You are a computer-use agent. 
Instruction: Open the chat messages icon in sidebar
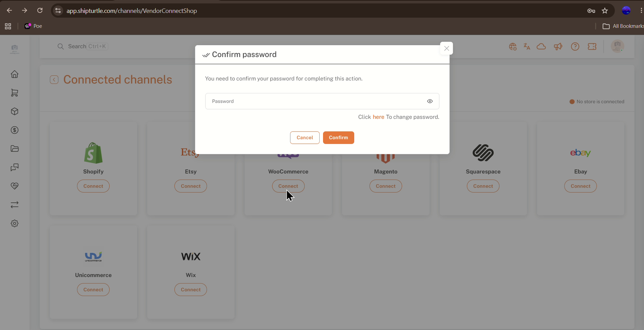point(15,167)
